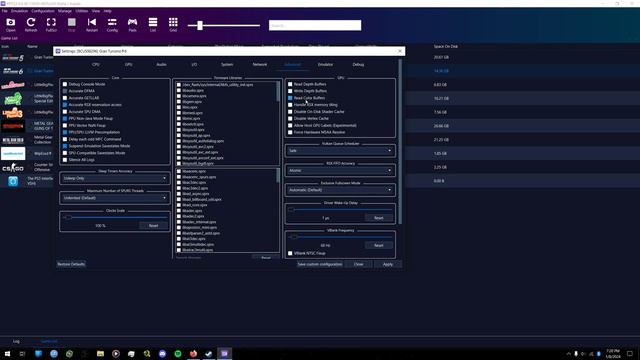Open Steam from the taskbar
The height and width of the screenshot is (360, 640).
(x=209, y=353)
